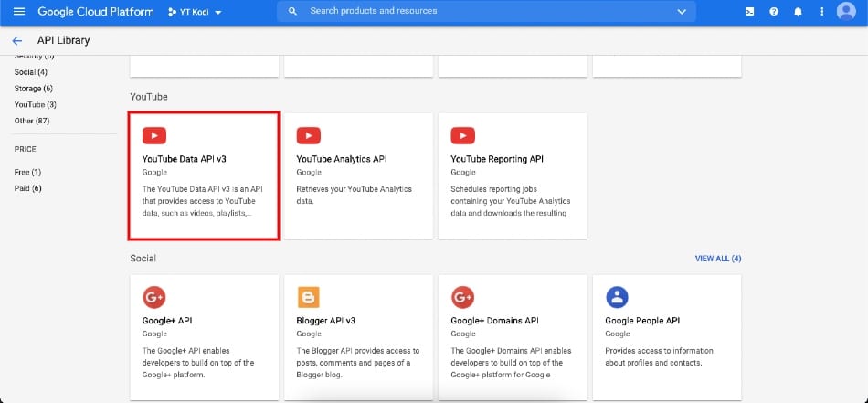
Task: Click the PRICE filter heading
Action: click(x=25, y=150)
